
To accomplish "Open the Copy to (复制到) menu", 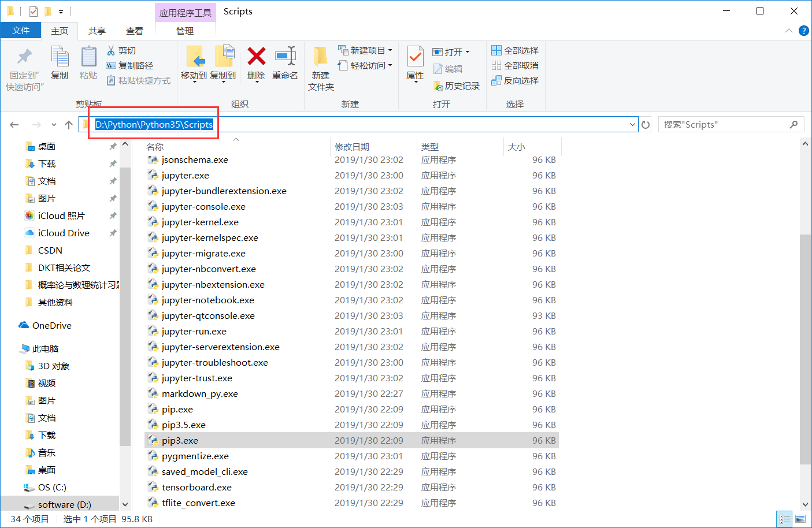I will pyautogui.click(x=223, y=64).
